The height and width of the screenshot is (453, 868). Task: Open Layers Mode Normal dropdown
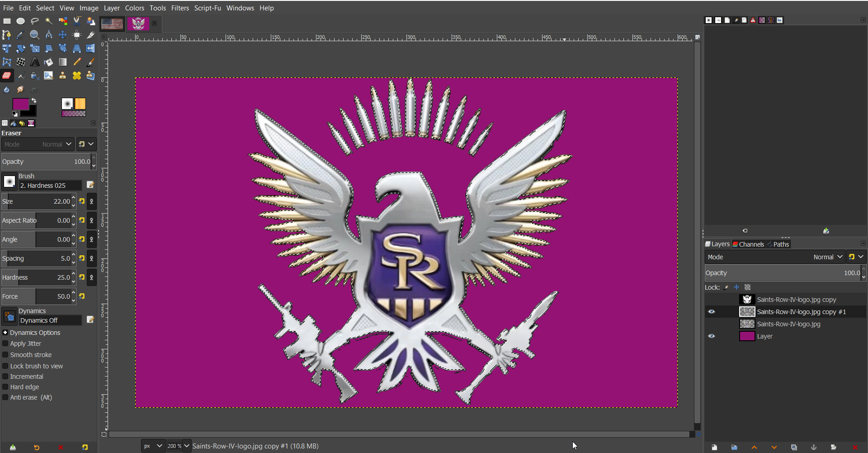774,257
